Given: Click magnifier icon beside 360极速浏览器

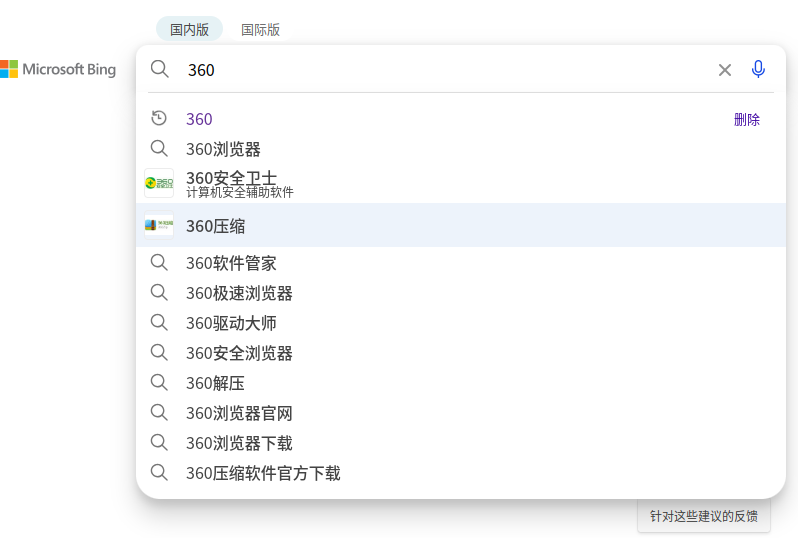Looking at the screenshot, I should pos(159,293).
